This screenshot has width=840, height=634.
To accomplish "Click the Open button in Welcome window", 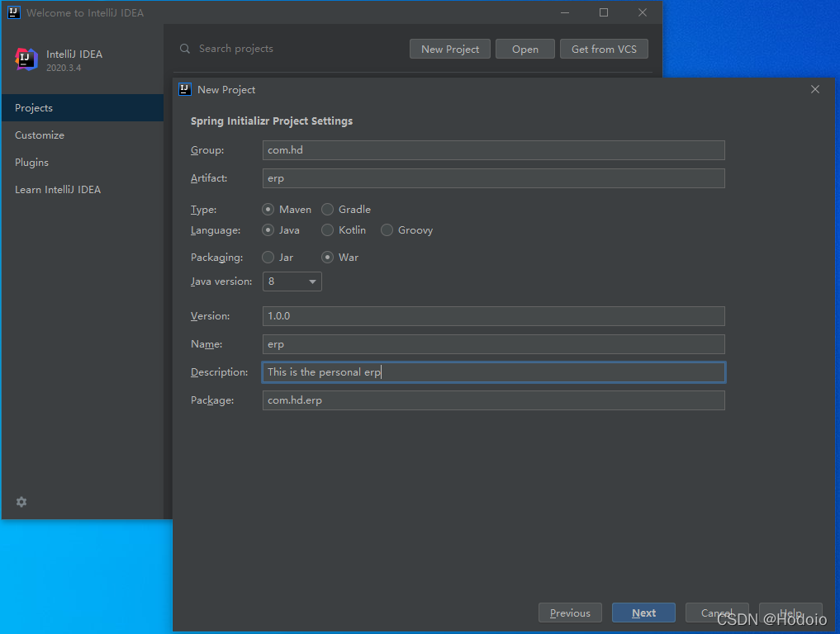I will (x=525, y=49).
